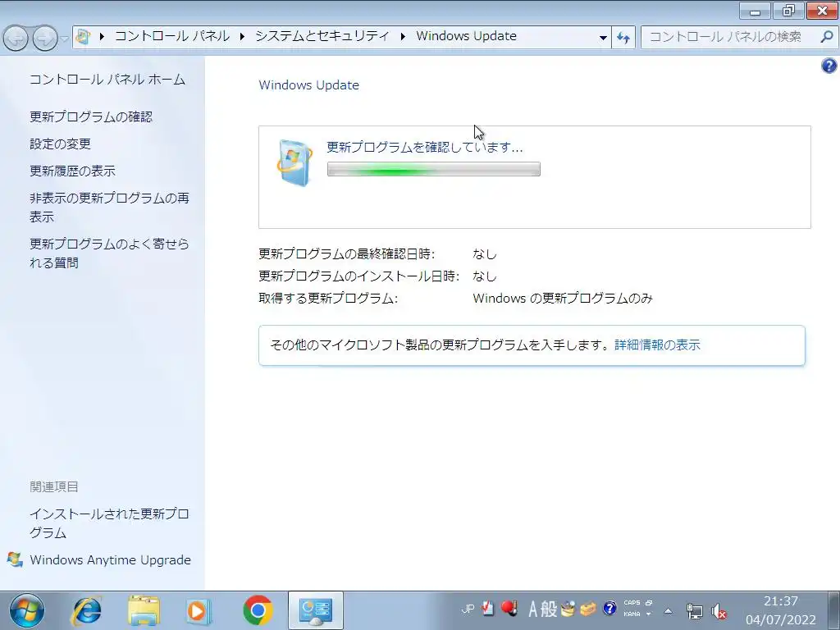Screen dimensions: 840x630
Task: Click 更新プログラムのインストール日時 label
Action: tap(359, 276)
